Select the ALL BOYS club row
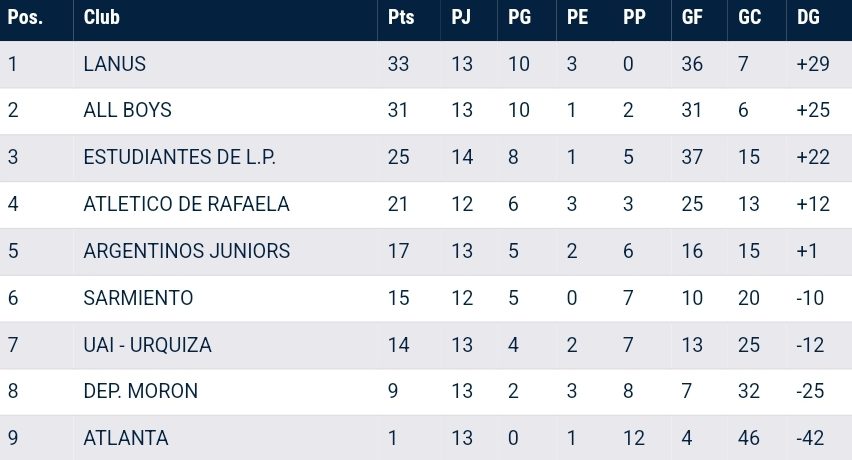Image resolution: width=852 pixels, height=460 pixels. pyautogui.click(x=426, y=111)
